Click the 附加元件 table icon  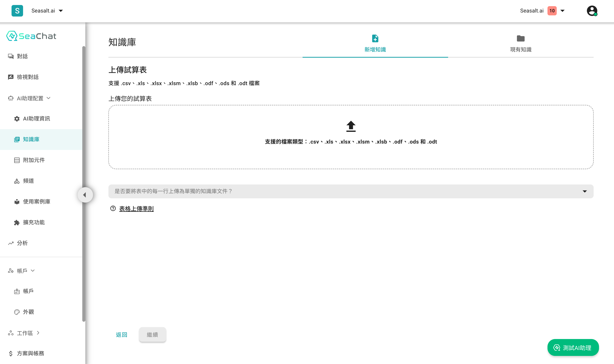[x=17, y=160]
